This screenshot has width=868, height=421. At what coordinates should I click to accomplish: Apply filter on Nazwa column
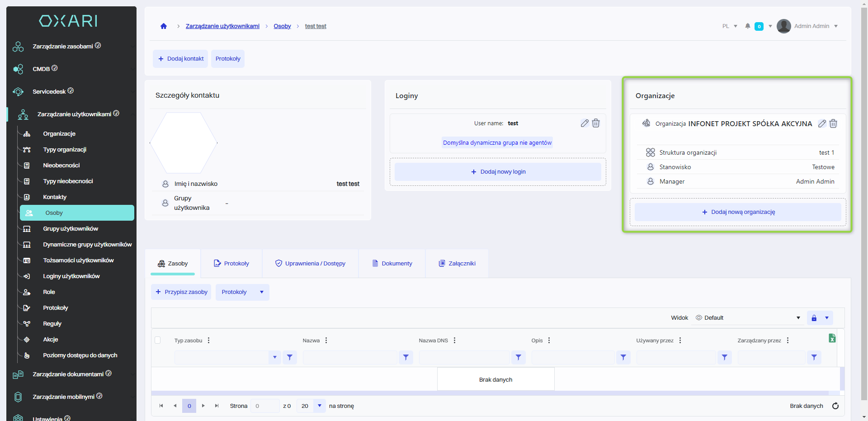406,358
